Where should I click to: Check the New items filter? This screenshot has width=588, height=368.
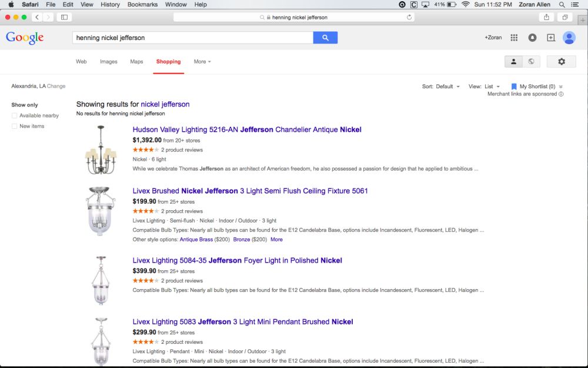click(14, 126)
